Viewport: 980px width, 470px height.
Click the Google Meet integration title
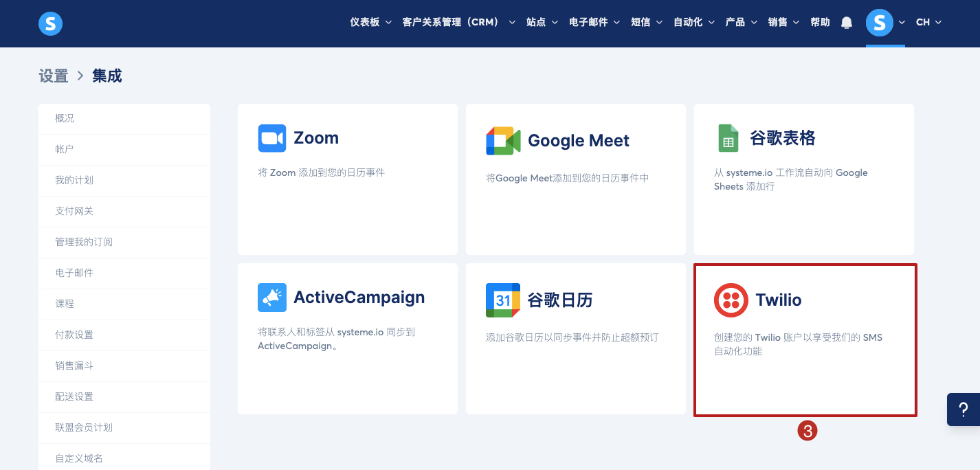pyautogui.click(x=579, y=141)
